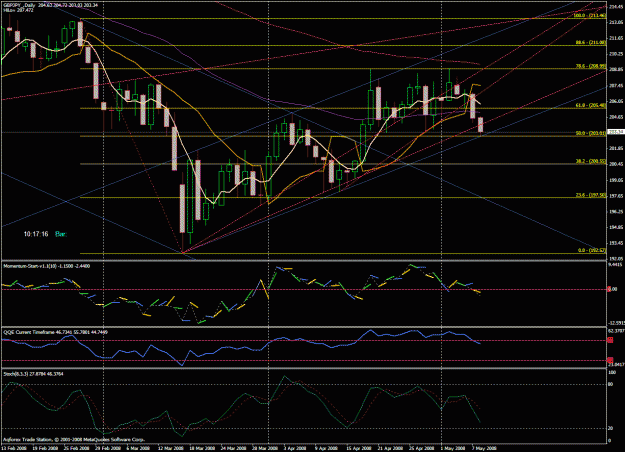Click the 100.0 Fibonacci level label
This screenshot has width=625, height=452.
(x=590, y=16)
